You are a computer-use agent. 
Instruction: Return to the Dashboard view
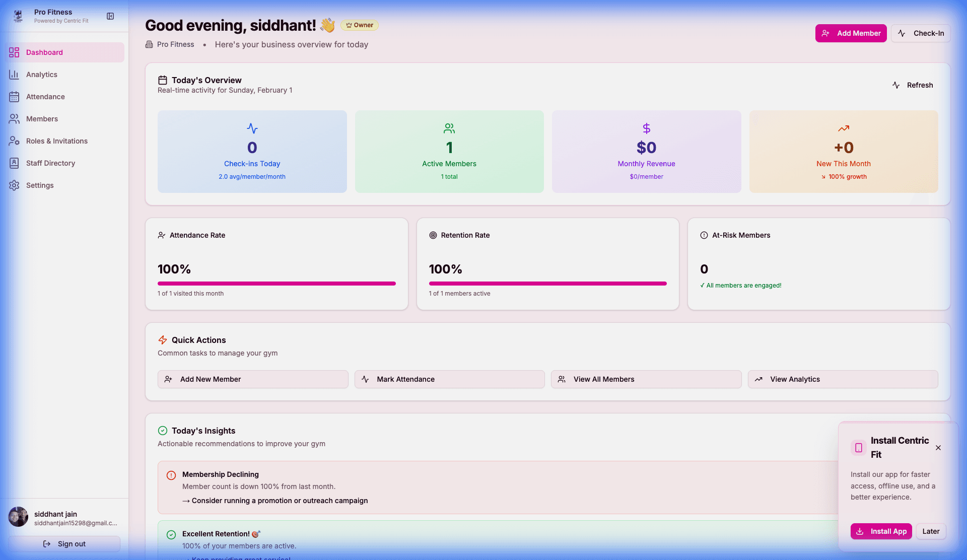(44, 52)
